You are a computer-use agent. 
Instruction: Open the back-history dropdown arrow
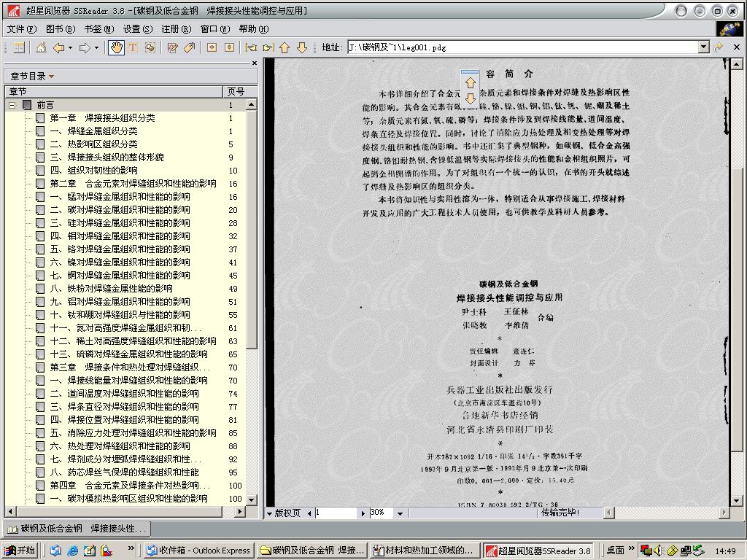[x=71, y=47]
